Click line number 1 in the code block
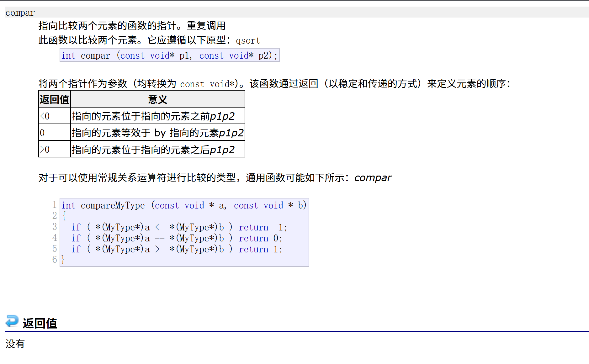The width and height of the screenshot is (589, 364). click(x=54, y=205)
